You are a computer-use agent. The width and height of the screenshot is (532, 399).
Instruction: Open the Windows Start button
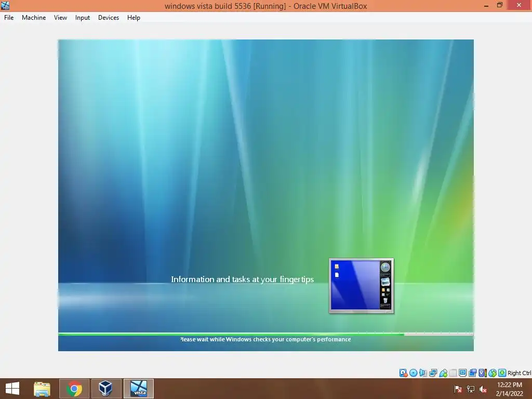(12, 389)
